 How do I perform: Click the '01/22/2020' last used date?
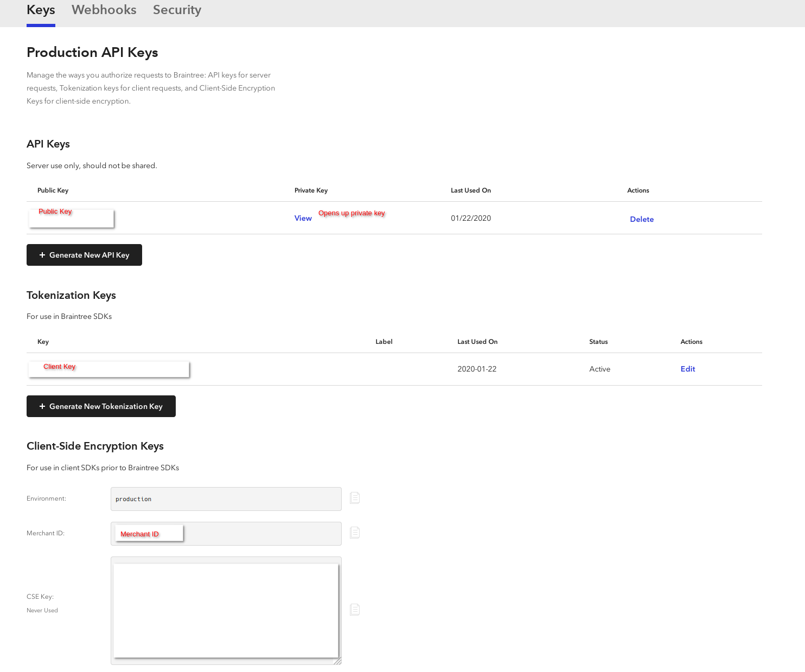(471, 219)
